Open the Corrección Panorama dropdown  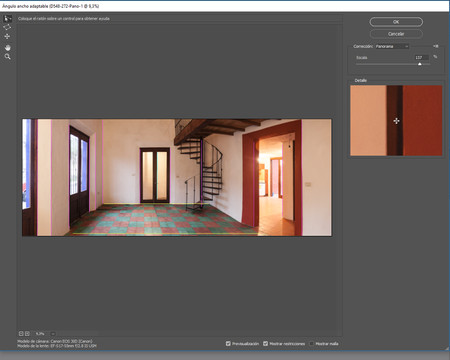(x=392, y=46)
